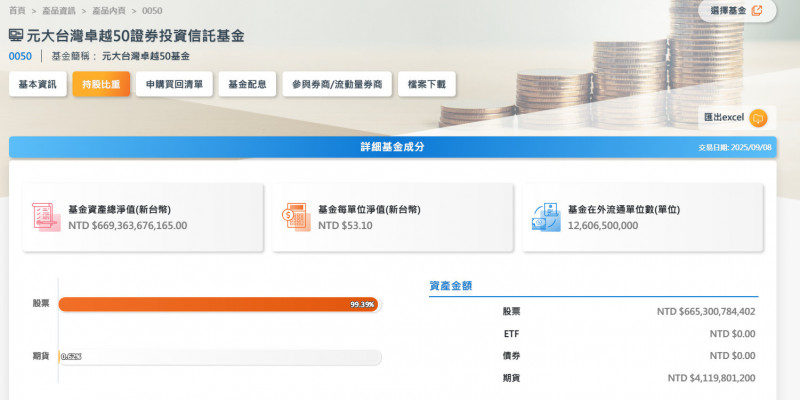Click the monitor icon beside the fund title

tap(16, 36)
